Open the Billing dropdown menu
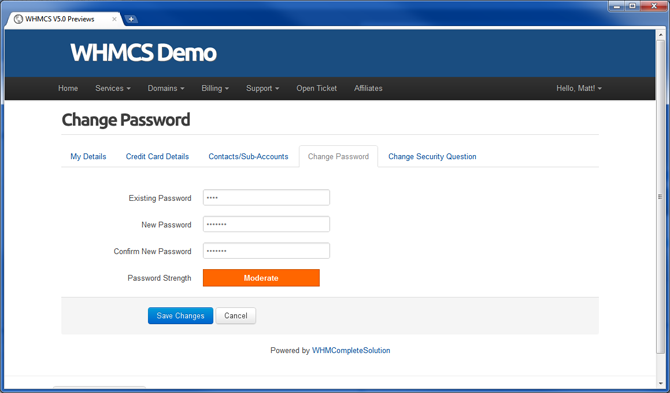The width and height of the screenshot is (670, 393). [215, 88]
